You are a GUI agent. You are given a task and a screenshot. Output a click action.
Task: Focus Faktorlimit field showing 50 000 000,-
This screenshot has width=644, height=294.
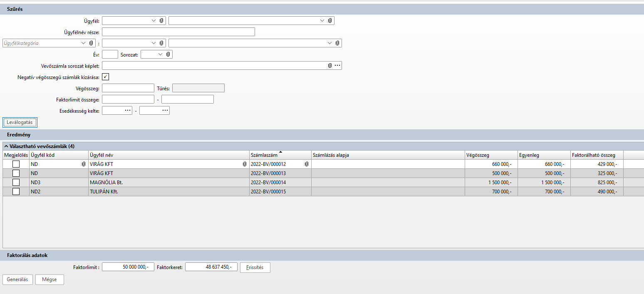[128, 267]
